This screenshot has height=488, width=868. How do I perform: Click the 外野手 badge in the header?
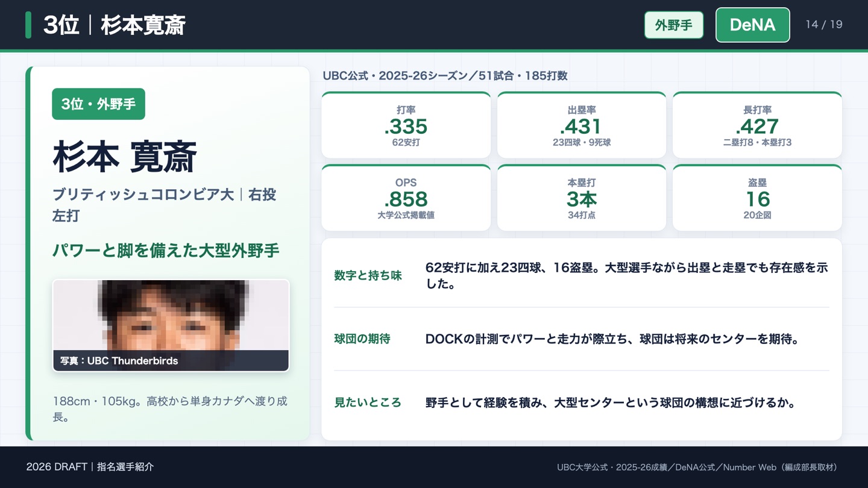(x=673, y=25)
